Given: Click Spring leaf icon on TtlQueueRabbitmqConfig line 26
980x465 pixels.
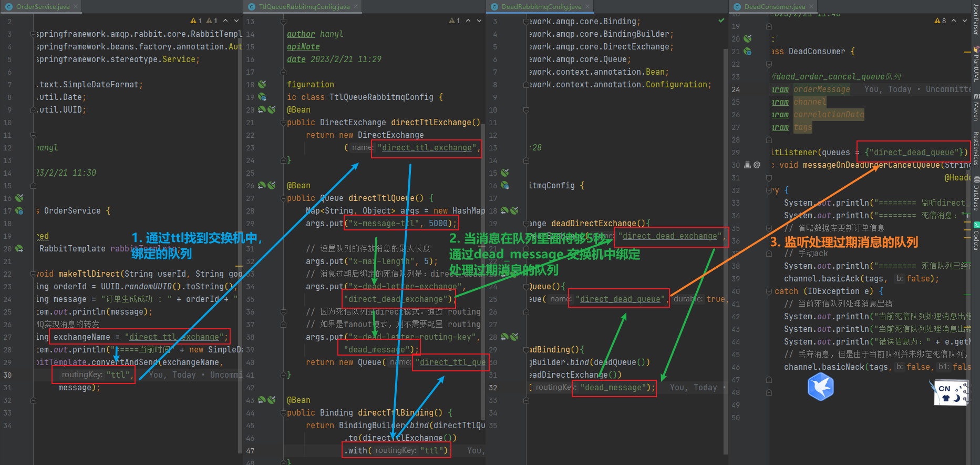Looking at the screenshot, I should (x=272, y=186).
